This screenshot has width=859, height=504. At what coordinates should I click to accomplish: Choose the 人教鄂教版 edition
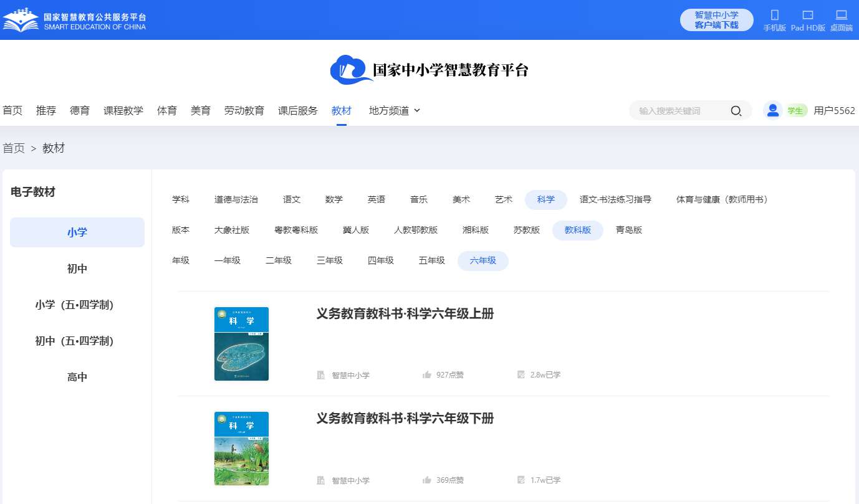click(x=416, y=231)
